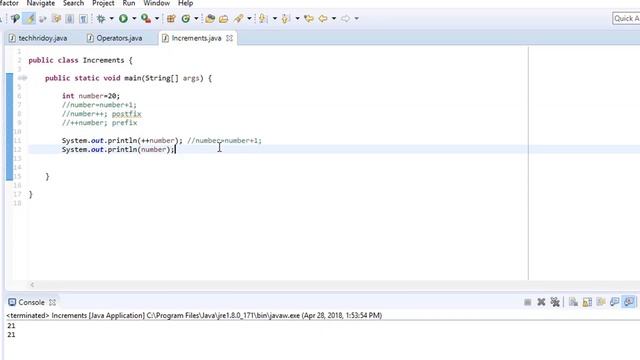
Task: Click the Open Task folder icon
Action: click(224, 18)
